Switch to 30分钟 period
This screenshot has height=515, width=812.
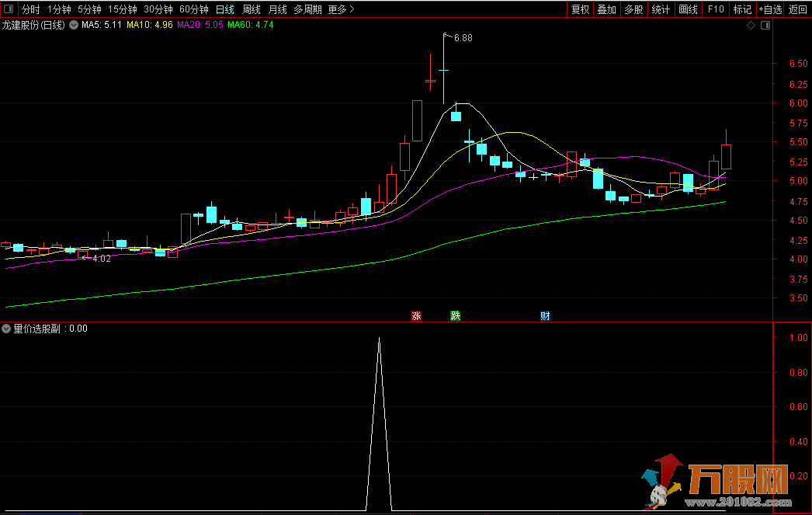pos(158,9)
